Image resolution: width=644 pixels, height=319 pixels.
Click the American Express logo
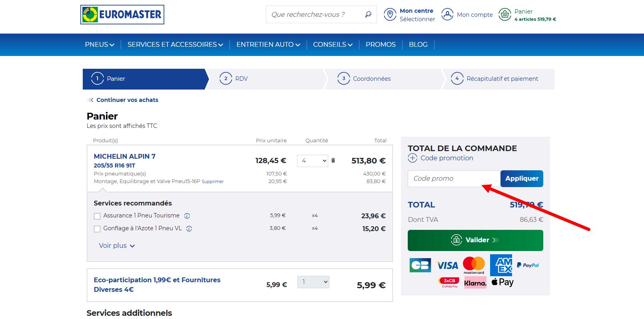(501, 265)
